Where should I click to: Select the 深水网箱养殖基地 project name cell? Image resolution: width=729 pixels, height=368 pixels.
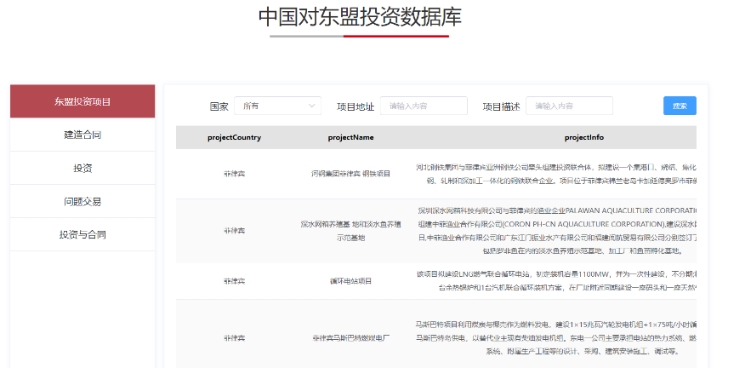[x=351, y=231]
